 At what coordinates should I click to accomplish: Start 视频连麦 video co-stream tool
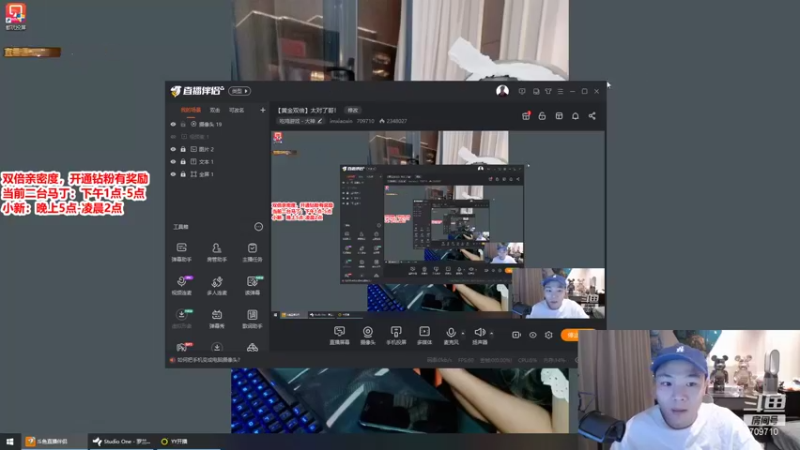tap(181, 285)
